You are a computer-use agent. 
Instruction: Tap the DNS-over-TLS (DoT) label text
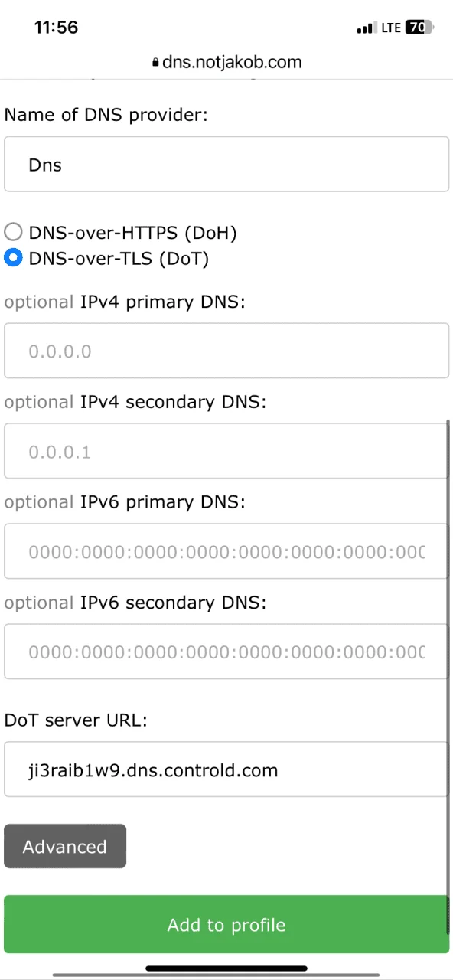point(119,259)
